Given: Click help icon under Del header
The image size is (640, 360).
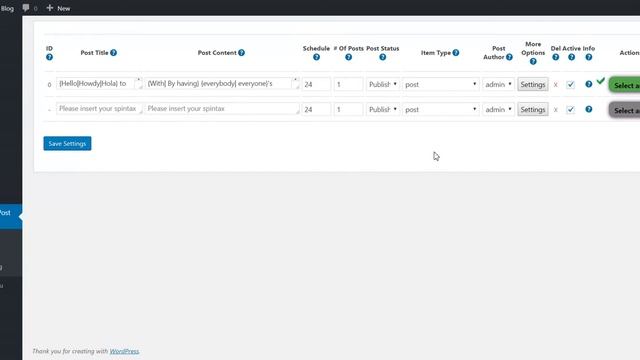Looking at the screenshot, I should [x=556, y=57].
